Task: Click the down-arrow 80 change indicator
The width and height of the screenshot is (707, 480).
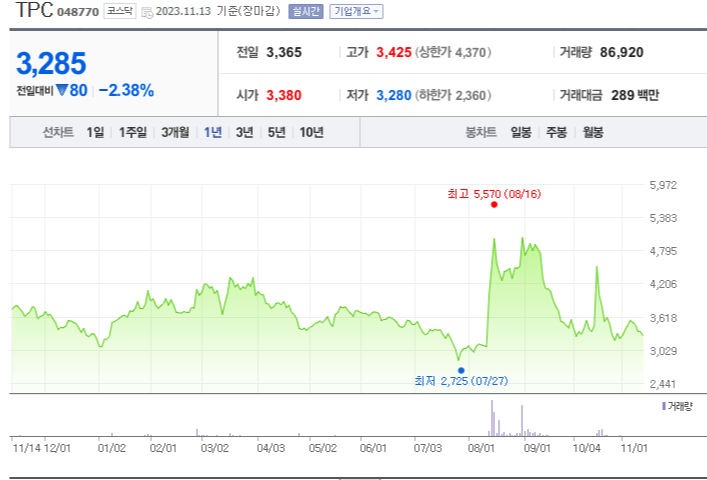Action: (71, 90)
